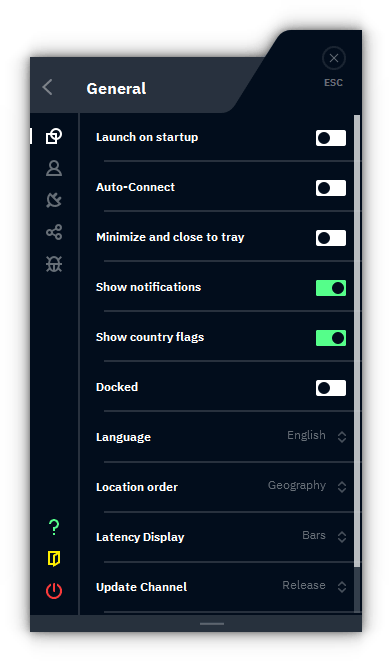
Task: Click the vertical scrollbar of settings list
Action: click(x=357, y=341)
